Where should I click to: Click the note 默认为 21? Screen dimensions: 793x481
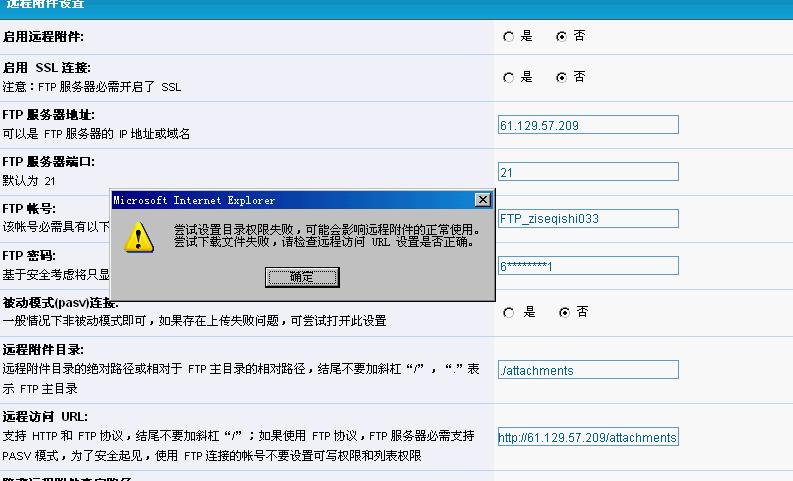click(x=29, y=181)
